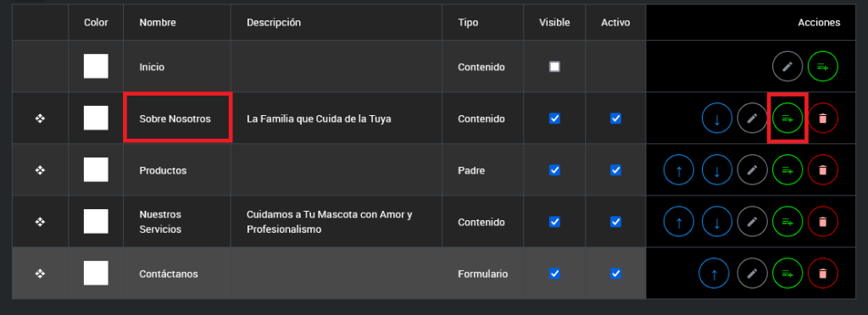Delete the Productos row via trash icon
Image resolution: width=868 pixels, height=315 pixels.
point(822,170)
